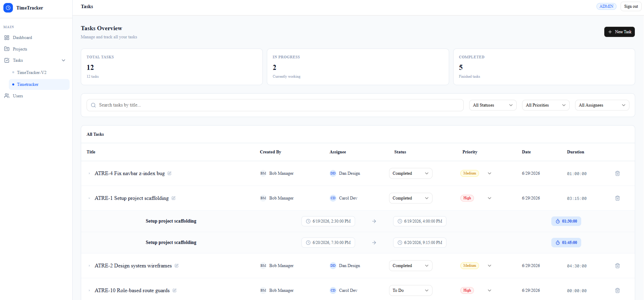Click Medium priority badge on ATRE-2
The height and width of the screenshot is (300, 644).
tap(470, 266)
